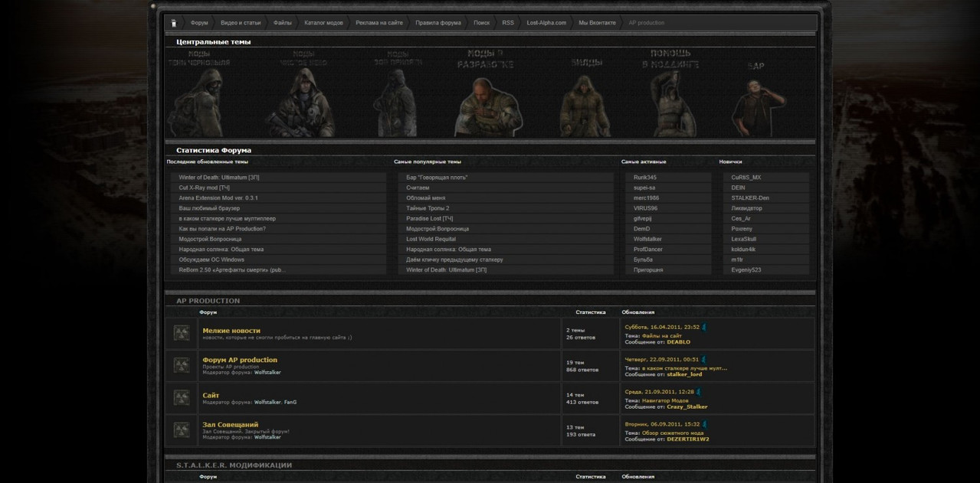Open the Моды в разработке stalker image
The image size is (980, 483).
pos(487,93)
